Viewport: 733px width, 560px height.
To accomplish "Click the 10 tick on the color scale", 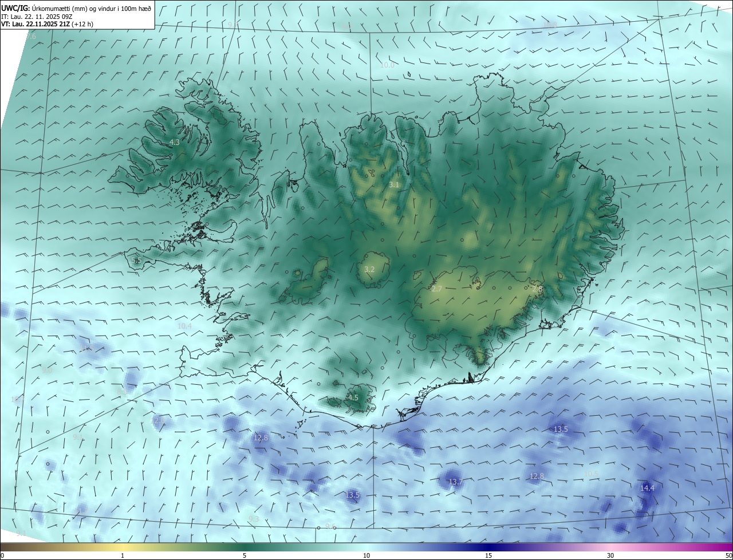I will pyautogui.click(x=366, y=555).
